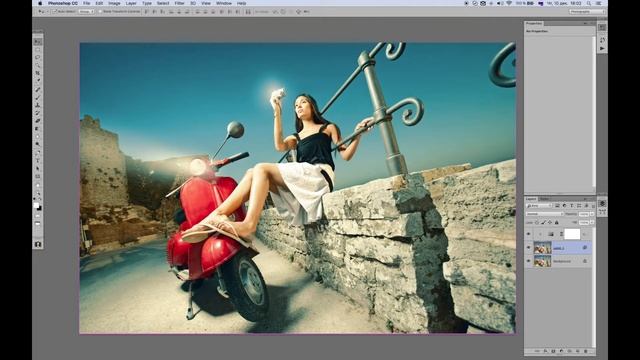
Task: Select the Path Selection tool
Action: coord(38,168)
